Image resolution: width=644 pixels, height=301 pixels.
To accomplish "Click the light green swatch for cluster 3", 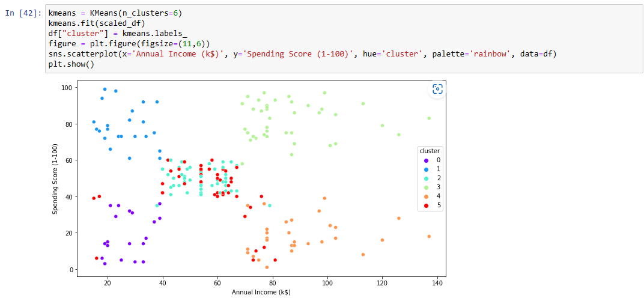I will pos(425,187).
